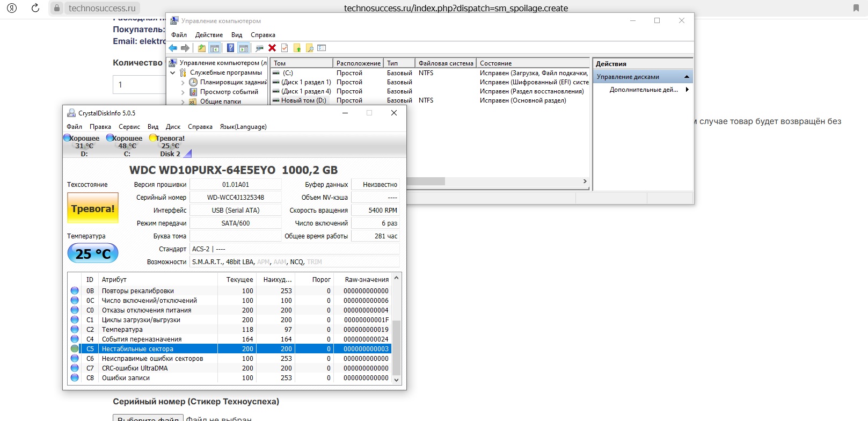Click the drive icon next to (C:)
Screen dimensions: 868x421
tap(276, 73)
